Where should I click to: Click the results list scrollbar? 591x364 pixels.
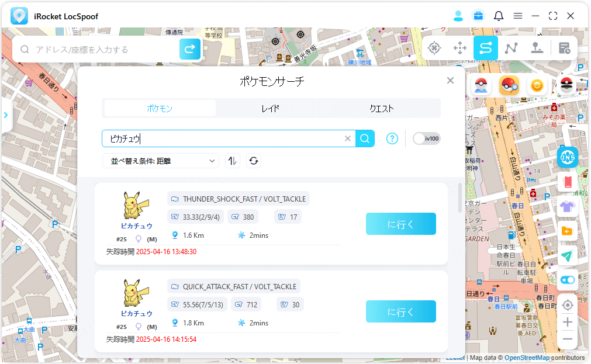click(460, 198)
